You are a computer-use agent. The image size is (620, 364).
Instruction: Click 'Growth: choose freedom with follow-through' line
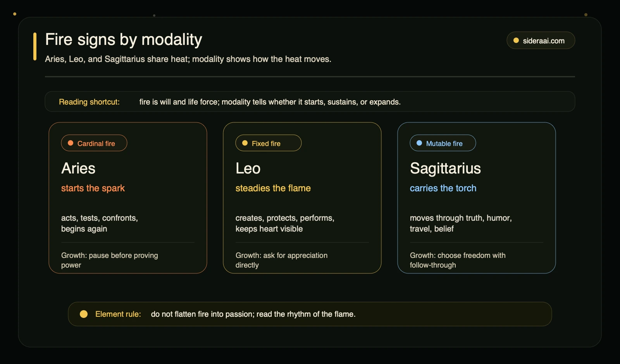(x=458, y=260)
